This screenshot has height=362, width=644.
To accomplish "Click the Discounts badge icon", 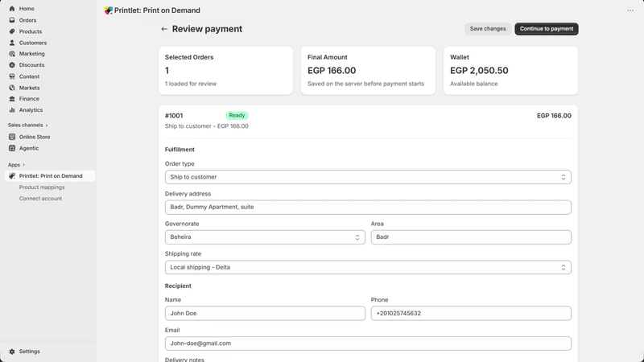I will 12,65.
